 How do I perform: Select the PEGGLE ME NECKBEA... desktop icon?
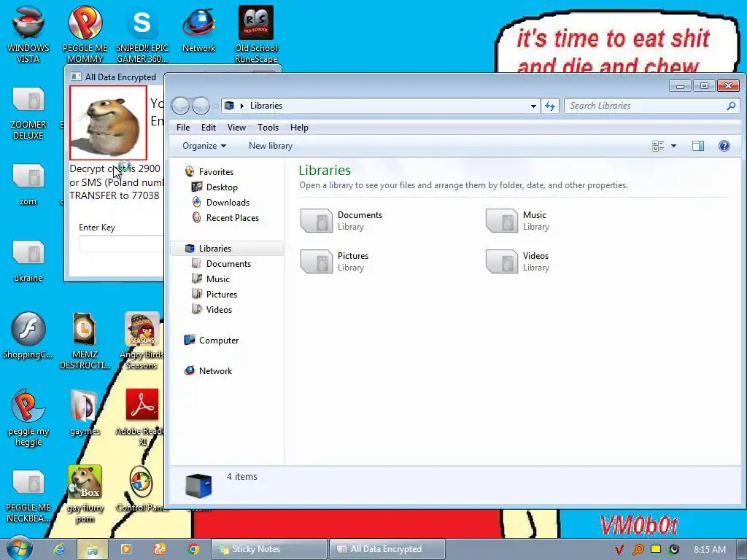pos(28,494)
